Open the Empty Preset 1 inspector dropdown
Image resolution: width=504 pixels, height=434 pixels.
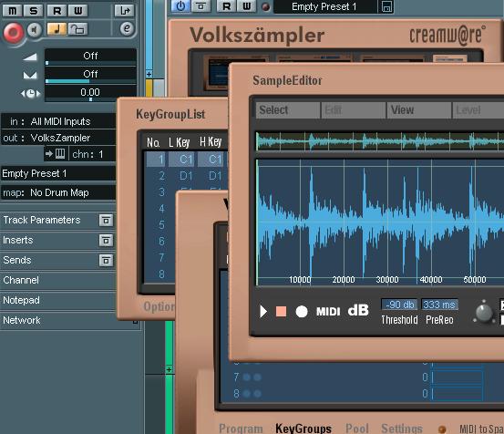58,173
